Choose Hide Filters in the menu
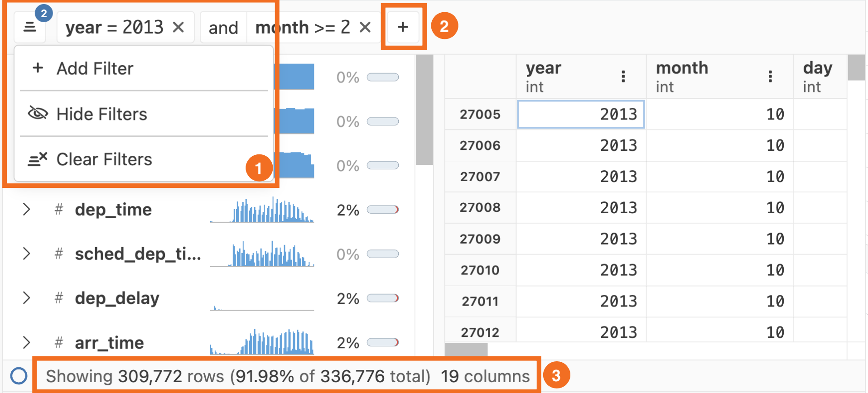868x393 pixels. [x=101, y=114]
